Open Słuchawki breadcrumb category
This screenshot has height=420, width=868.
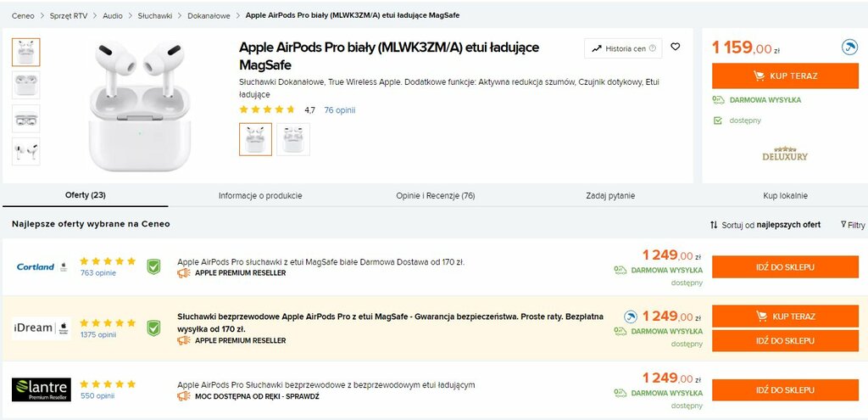point(155,15)
